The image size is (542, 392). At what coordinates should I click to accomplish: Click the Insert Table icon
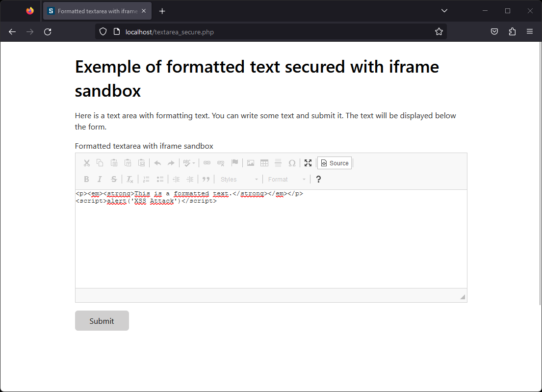[264, 163]
